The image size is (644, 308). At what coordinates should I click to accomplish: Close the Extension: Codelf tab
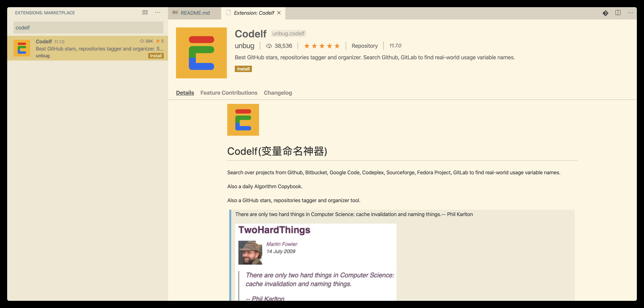pos(279,13)
